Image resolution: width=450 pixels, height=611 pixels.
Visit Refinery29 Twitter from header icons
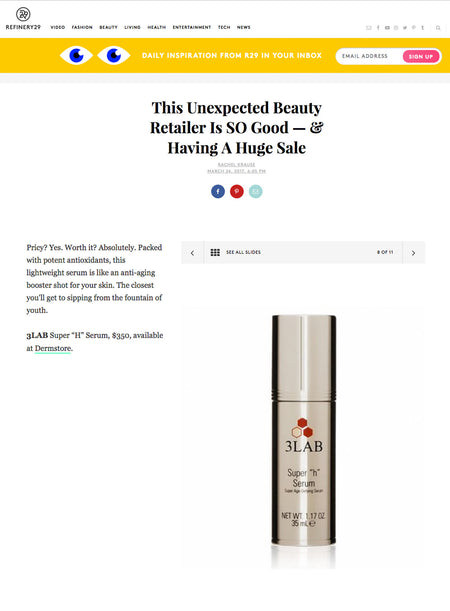point(405,28)
